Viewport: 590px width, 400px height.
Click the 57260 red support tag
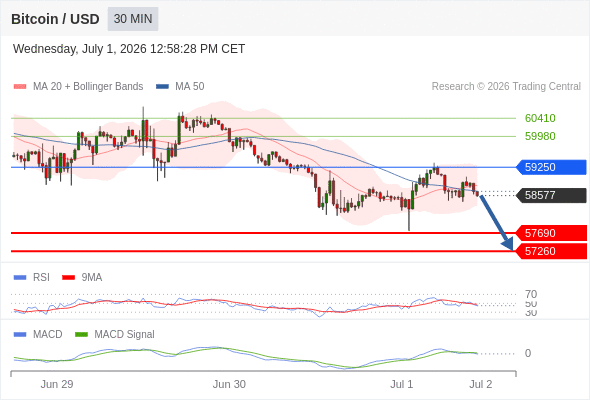[x=551, y=251]
